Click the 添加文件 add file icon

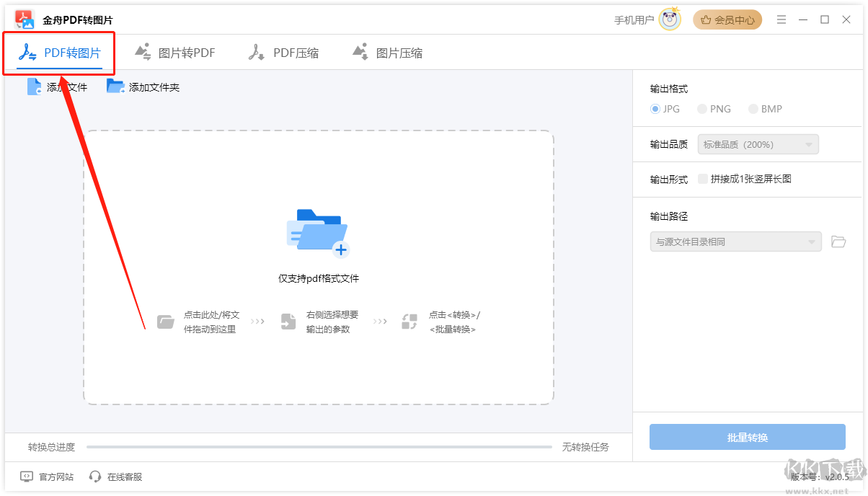tap(35, 86)
